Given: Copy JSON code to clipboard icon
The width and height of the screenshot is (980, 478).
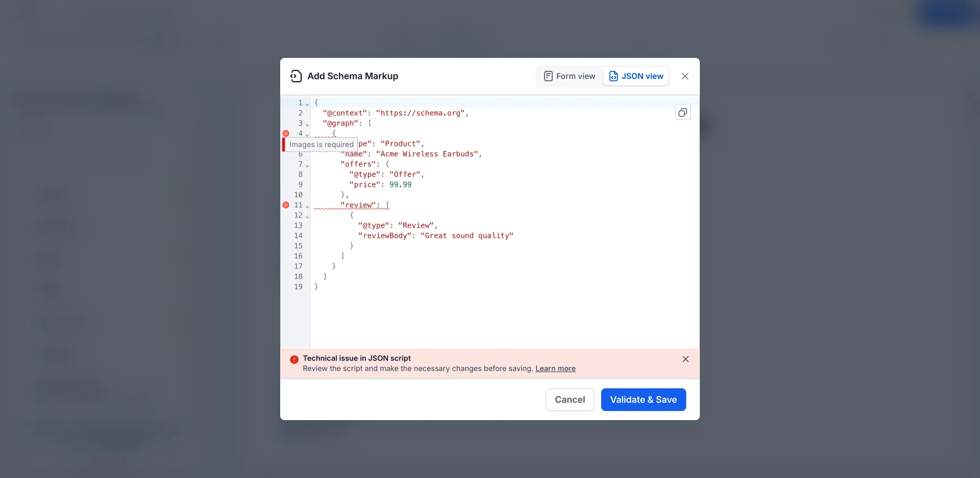Looking at the screenshot, I should (x=683, y=112).
